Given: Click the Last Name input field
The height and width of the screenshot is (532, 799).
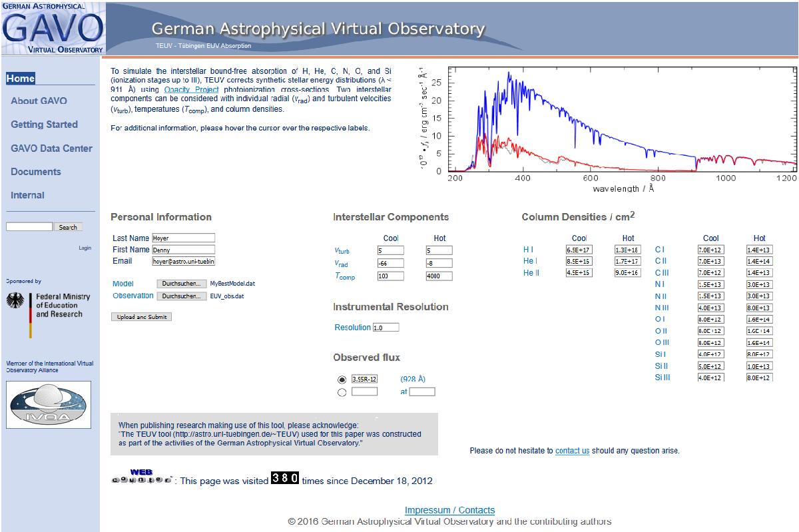Looking at the screenshot, I should coord(184,238).
